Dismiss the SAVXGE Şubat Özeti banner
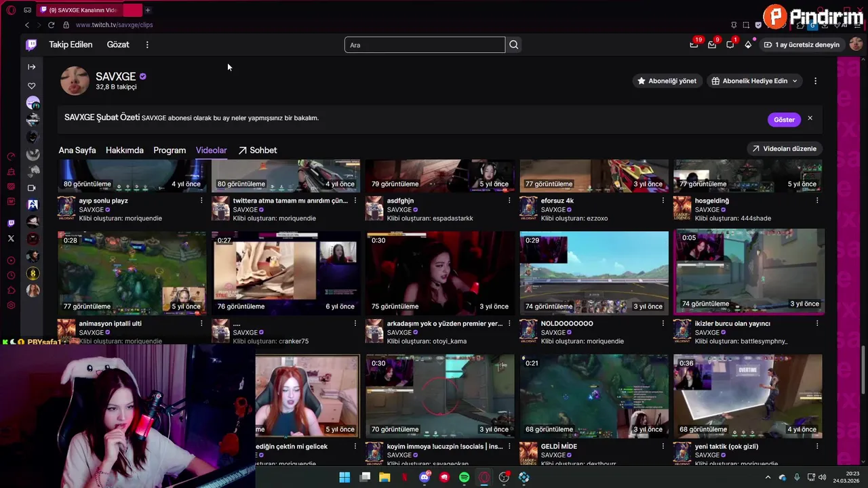The image size is (868, 488). point(810,119)
